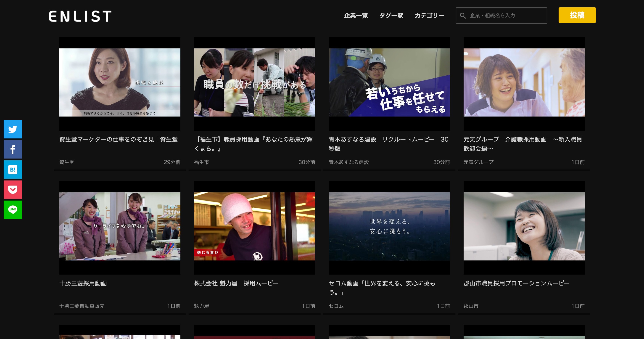Screen dimensions: 644x339
Task: Click the Hatena Bookmark B! icon
Action: pos(13,169)
